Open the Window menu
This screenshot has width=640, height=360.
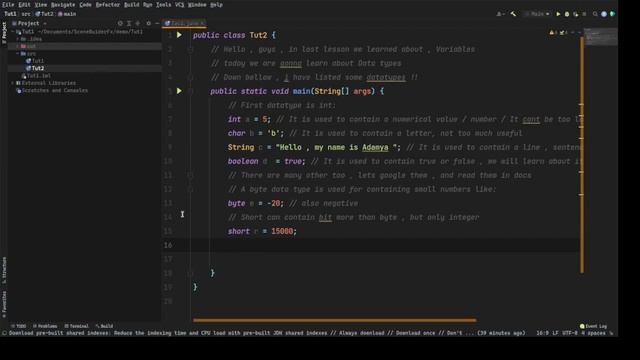pyautogui.click(x=197, y=5)
